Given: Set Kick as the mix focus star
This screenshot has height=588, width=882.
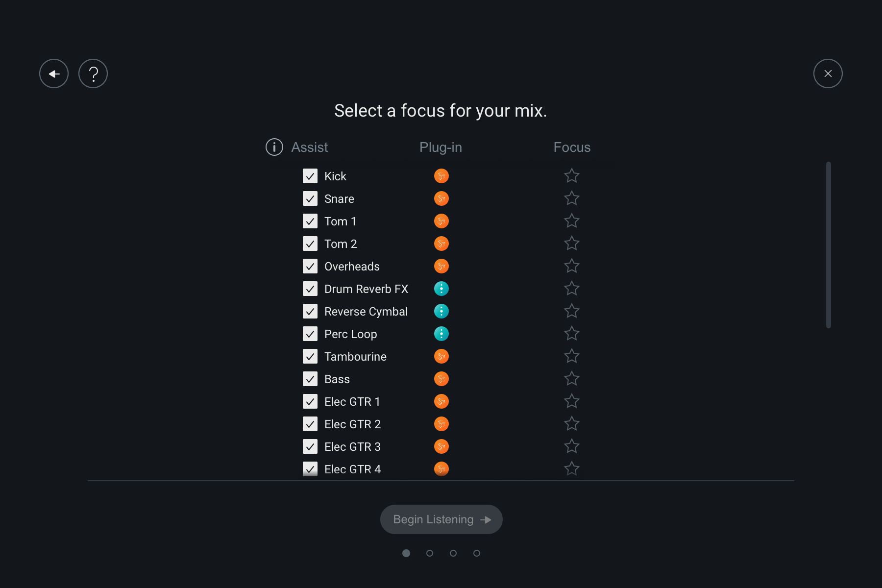Looking at the screenshot, I should coord(571,176).
